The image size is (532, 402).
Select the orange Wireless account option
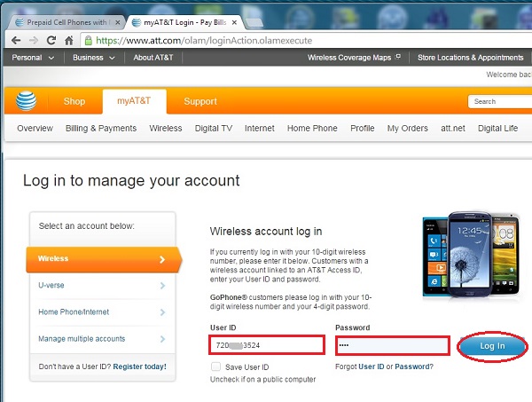pyautogui.click(x=104, y=259)
